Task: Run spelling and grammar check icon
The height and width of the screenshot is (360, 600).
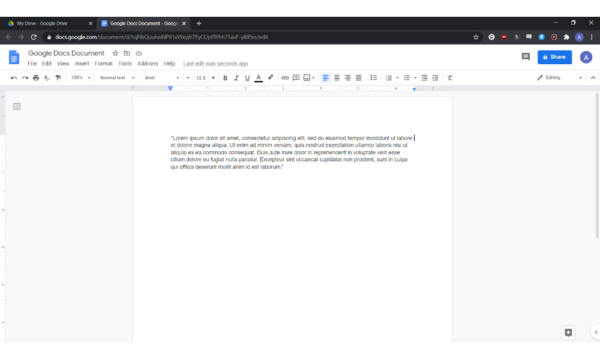Action: coord(47,78)
